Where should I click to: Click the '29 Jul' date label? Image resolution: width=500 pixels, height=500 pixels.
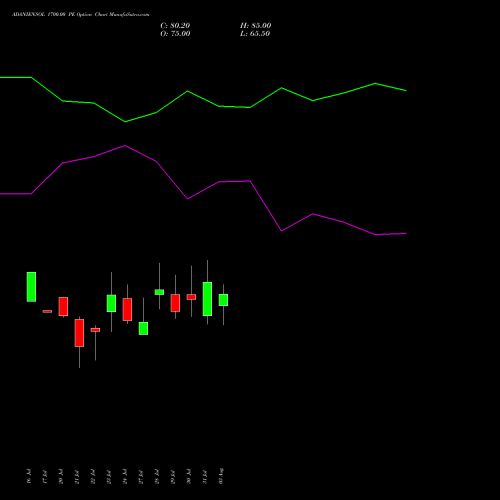(173, 476)
